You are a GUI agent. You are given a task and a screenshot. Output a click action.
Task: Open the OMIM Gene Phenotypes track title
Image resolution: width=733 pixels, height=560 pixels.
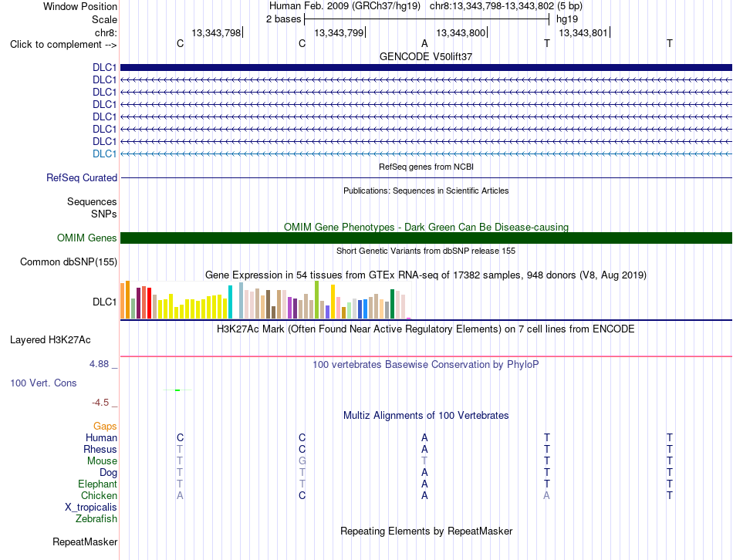[x=426, y=228]
